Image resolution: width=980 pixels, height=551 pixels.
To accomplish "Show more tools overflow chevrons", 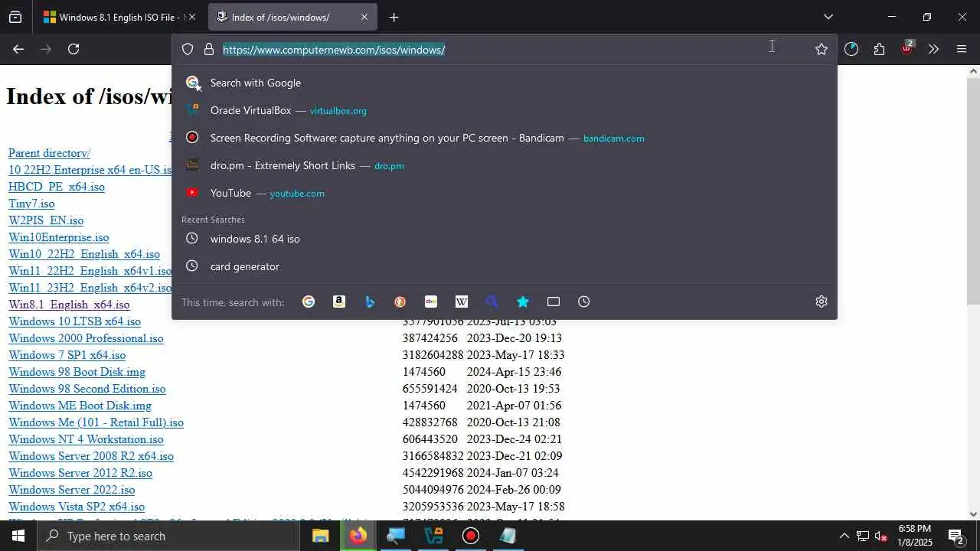I will [x=933, y=49].
